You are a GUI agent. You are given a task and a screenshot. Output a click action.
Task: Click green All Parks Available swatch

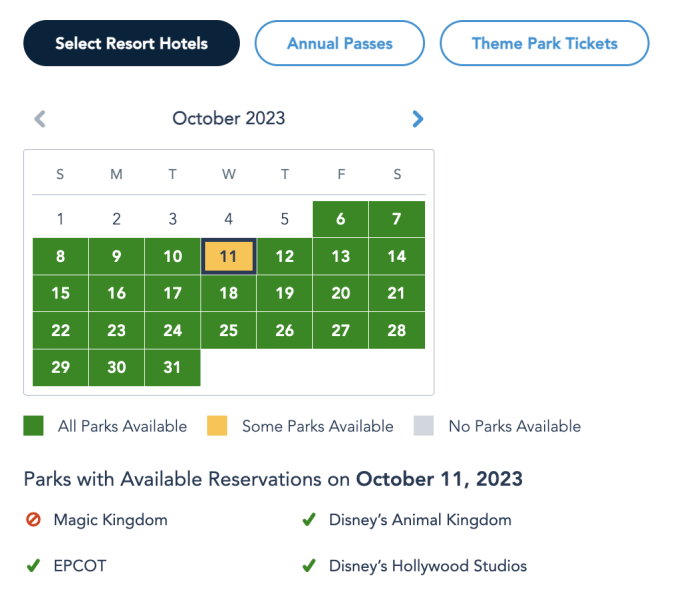[x=34, y=426]
